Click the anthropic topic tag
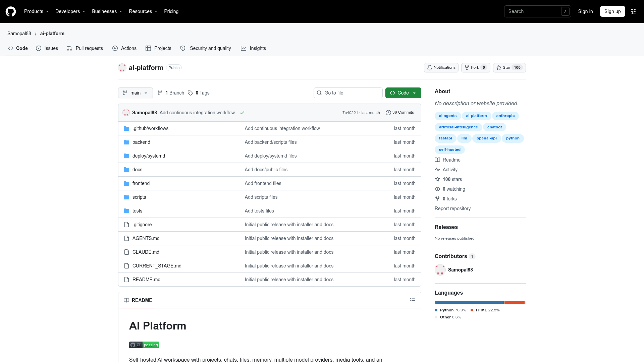The width and height of the screenshot is (644, 362). 505,116
